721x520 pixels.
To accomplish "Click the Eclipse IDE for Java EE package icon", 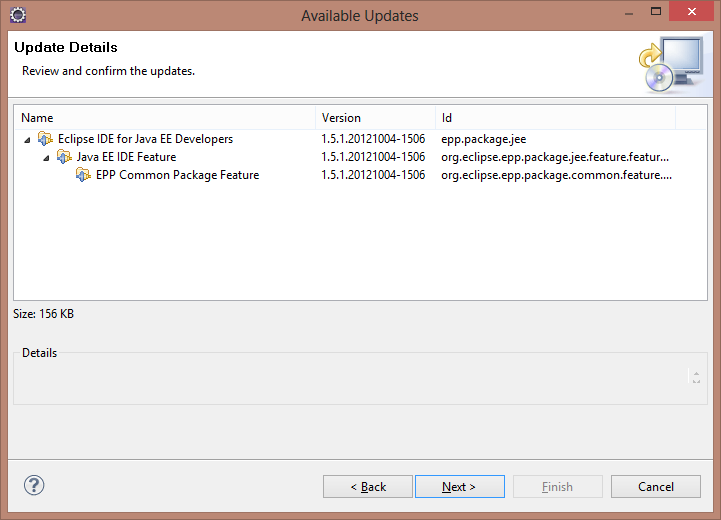I will [x=45, y=139].
